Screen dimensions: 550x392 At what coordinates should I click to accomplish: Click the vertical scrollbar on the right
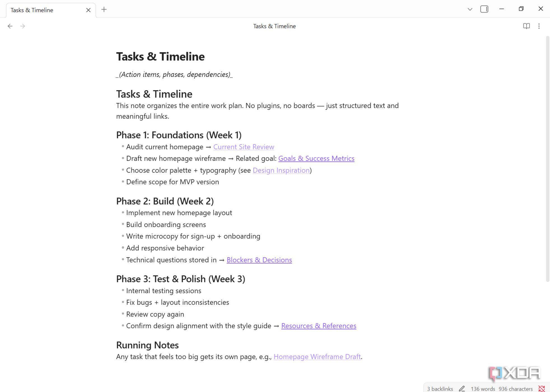click(x=547, y=159)
